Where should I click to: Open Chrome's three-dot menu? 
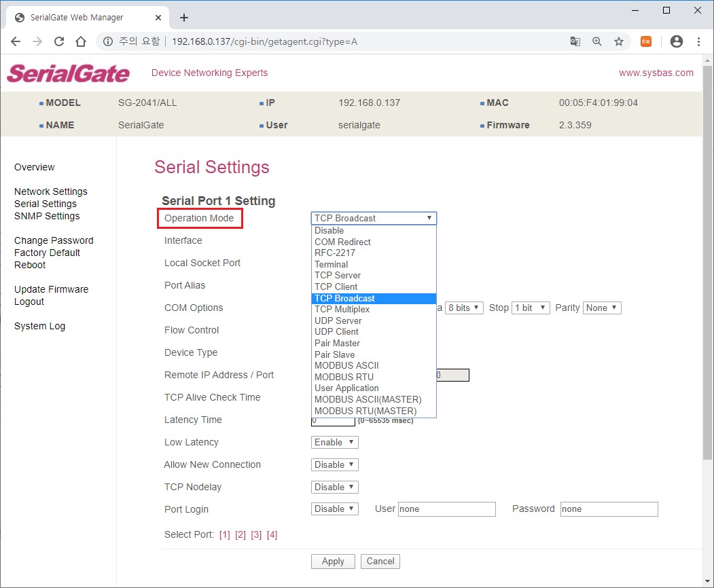(699, 41)
